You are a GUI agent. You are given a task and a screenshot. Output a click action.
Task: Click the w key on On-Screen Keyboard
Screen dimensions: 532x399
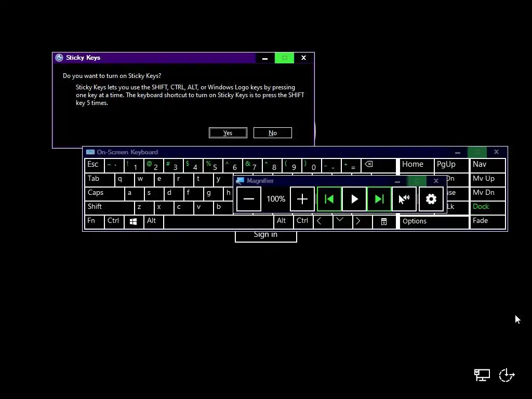tap(144, 179)
